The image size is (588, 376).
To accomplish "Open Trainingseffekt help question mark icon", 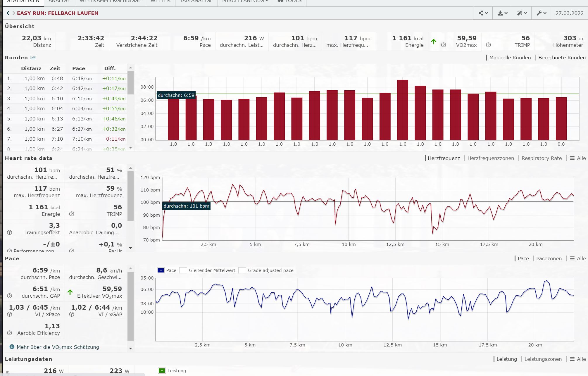I will [x=9, y=232].
